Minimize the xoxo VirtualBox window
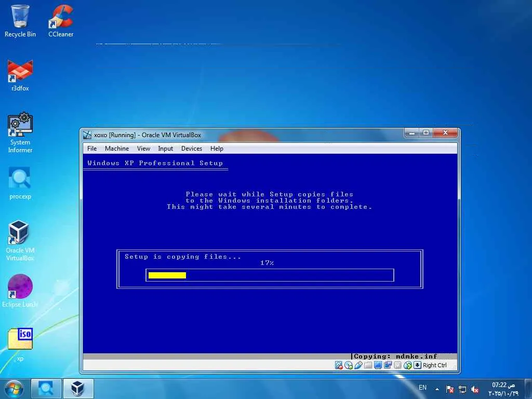532x399 pixels. 412,132
